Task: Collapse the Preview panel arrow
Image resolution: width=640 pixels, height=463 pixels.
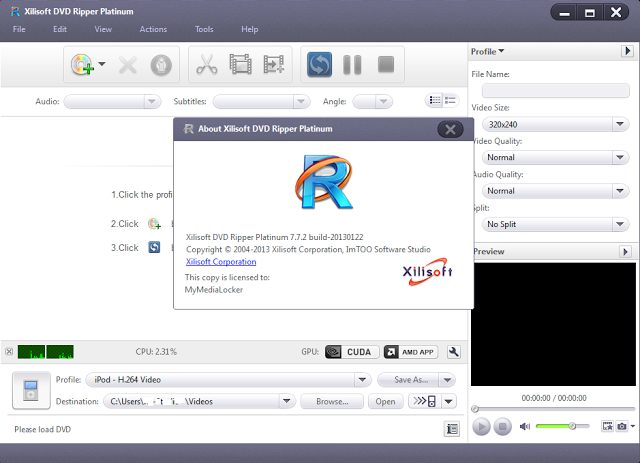Action: pyautogui.click(x=625, y=252)
